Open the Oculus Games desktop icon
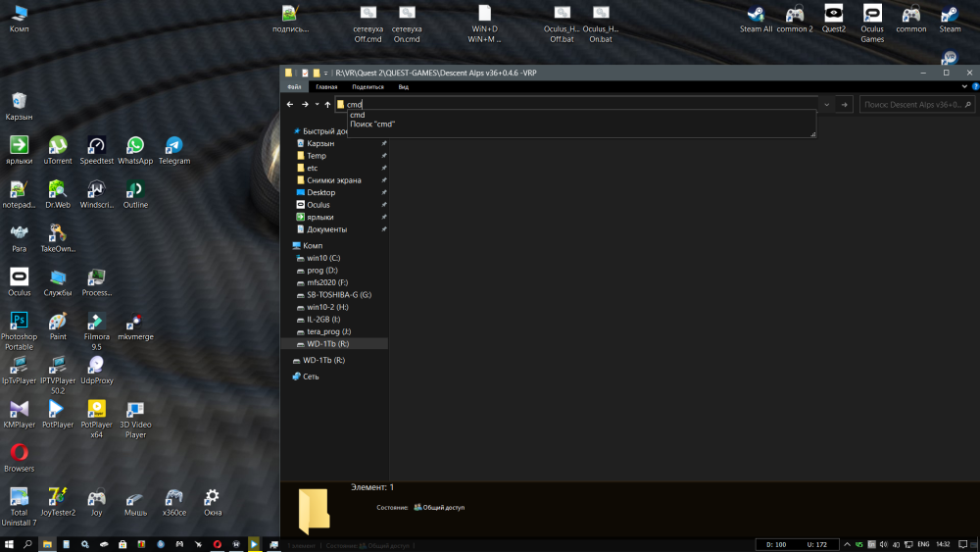The image size is (980, 552). pyautogui.click(x=872, y=16)
